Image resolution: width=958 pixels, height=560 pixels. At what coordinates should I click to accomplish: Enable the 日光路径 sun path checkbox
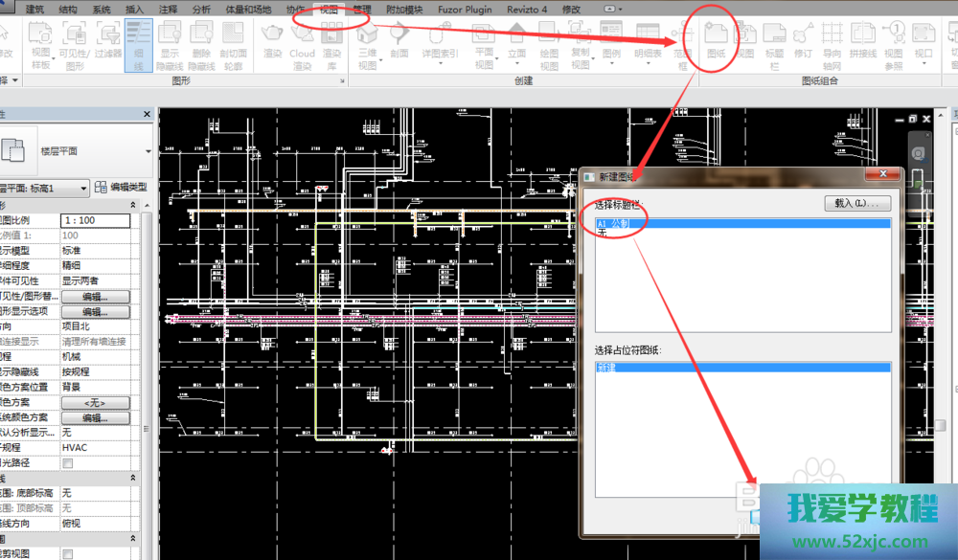67,463
